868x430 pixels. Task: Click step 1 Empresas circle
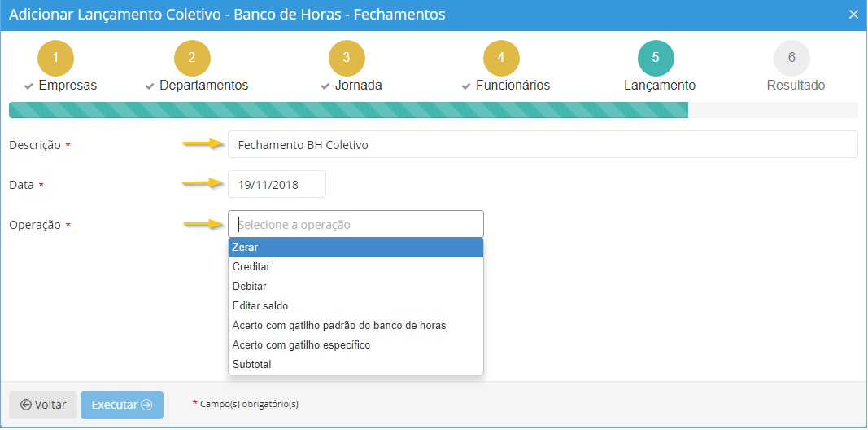pyautogui.click(x=55, y=58)
